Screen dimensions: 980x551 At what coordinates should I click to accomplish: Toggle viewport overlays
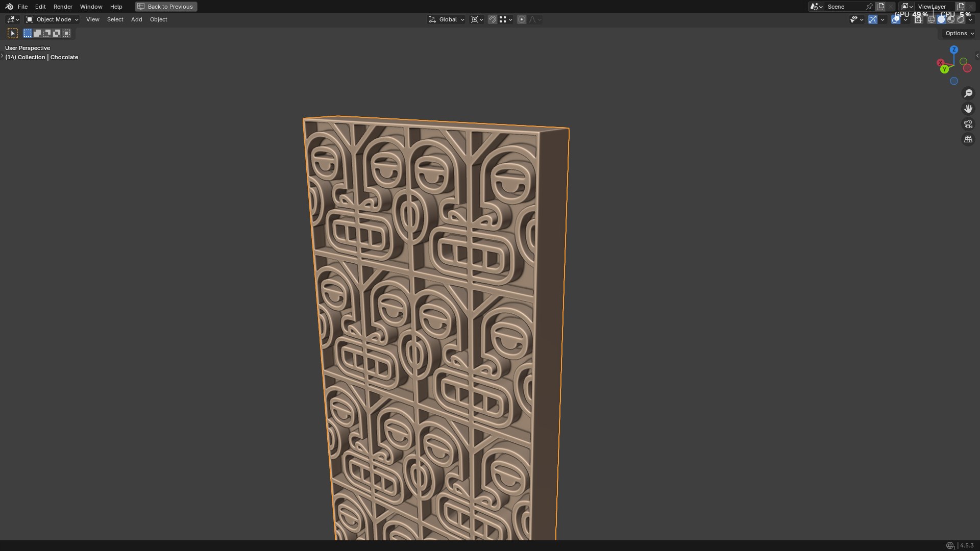click(896, 19)
